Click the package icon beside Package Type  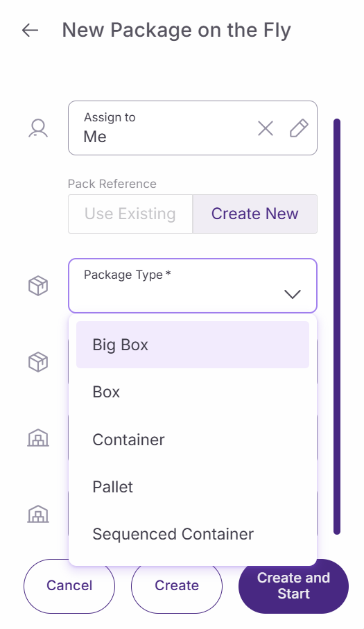point(38,286)
